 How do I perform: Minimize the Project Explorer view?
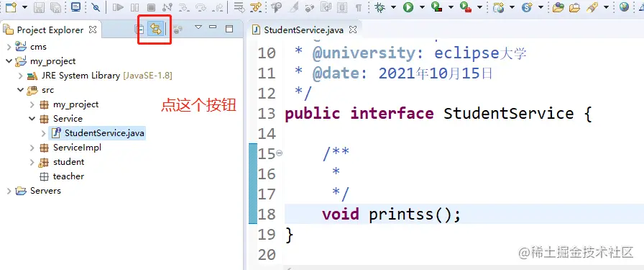[x=213, y=27]
